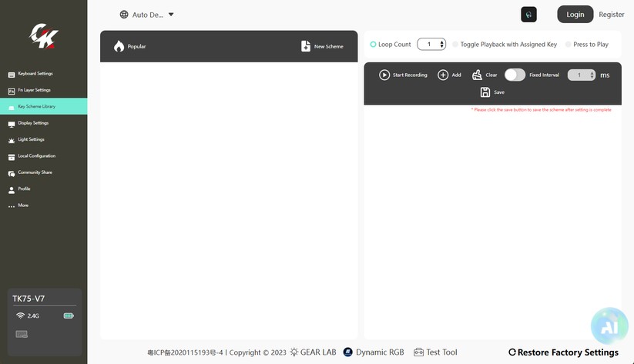Open the Test Tool link
Image resolution: width=634 pixels, height=364 pixels.
click(x=435, y=352)
